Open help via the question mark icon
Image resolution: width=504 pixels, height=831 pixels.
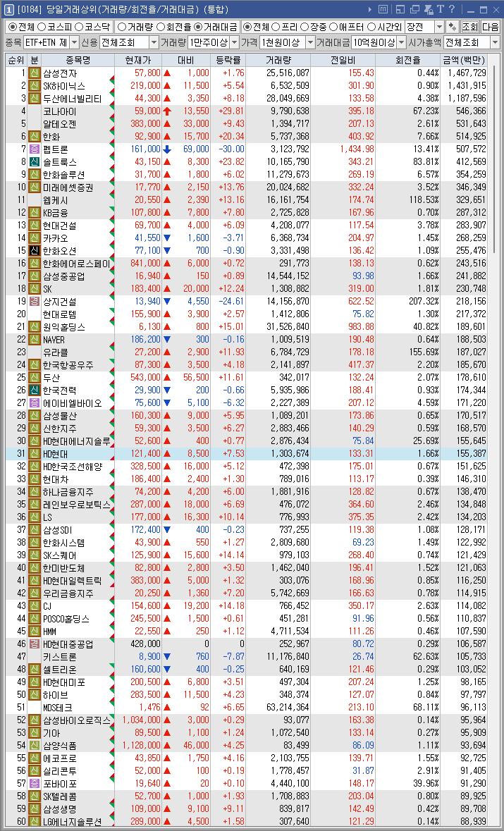click(452, 9)
